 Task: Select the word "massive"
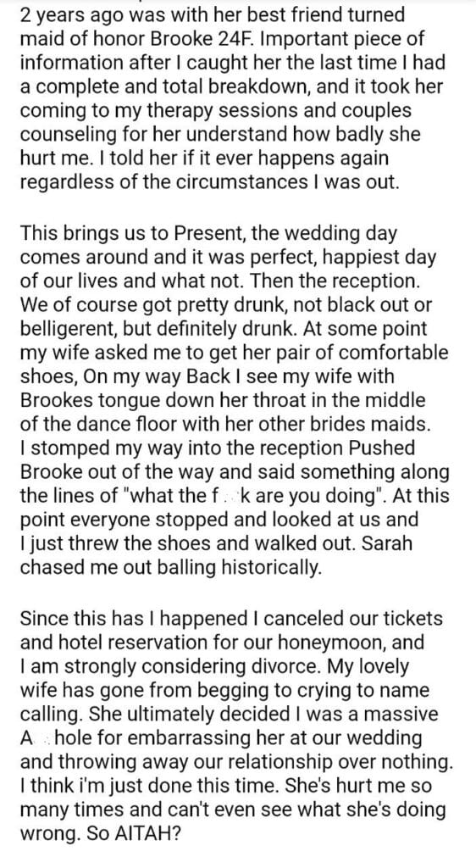402,714
